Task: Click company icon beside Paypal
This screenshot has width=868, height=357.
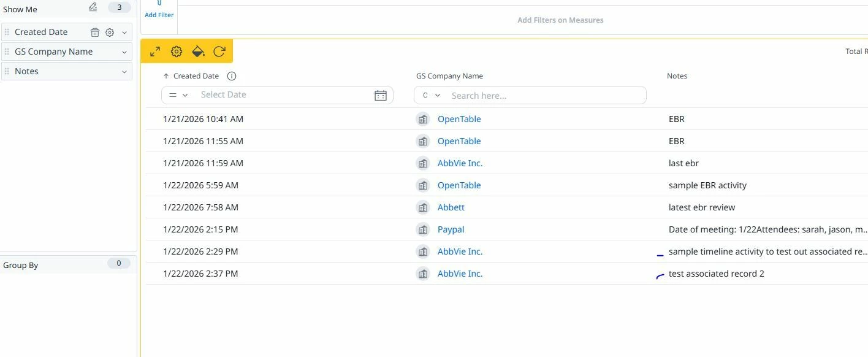Action: tap(422, 229)
